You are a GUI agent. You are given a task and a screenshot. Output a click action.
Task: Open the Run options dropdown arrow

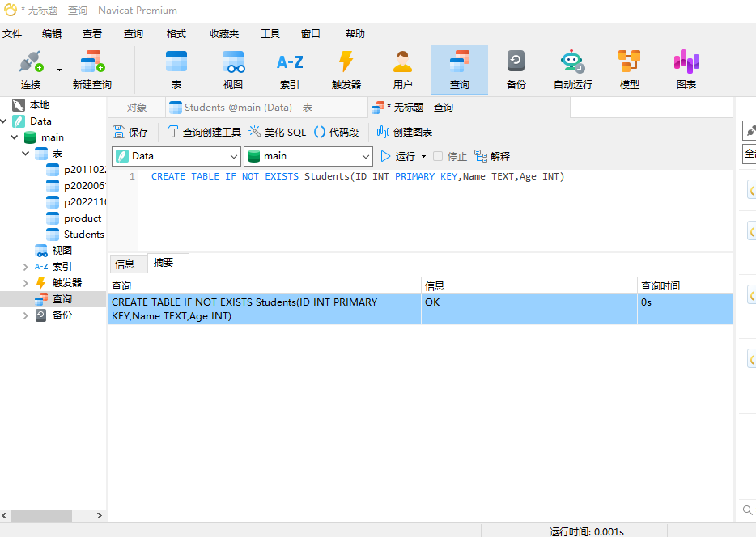coord(424,157)
